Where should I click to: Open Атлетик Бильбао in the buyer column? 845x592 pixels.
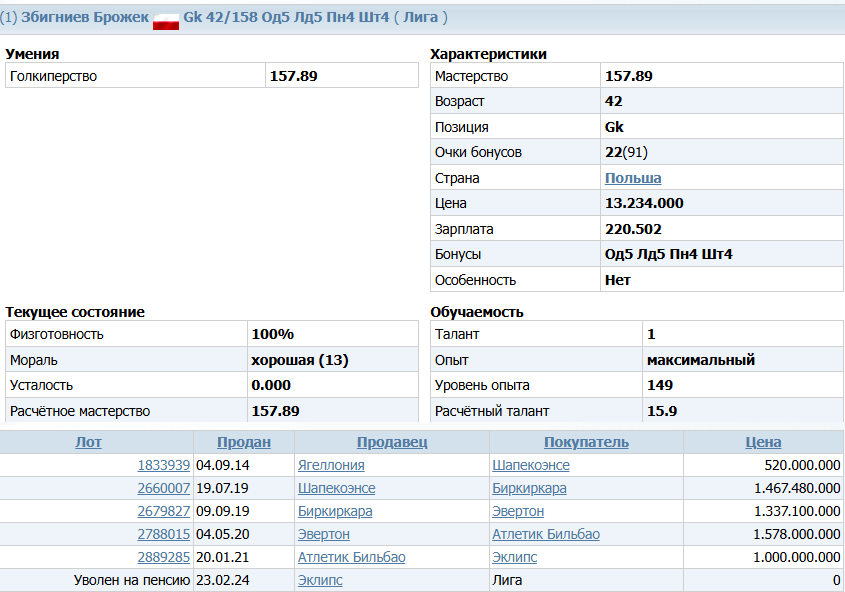click(546, 534)
